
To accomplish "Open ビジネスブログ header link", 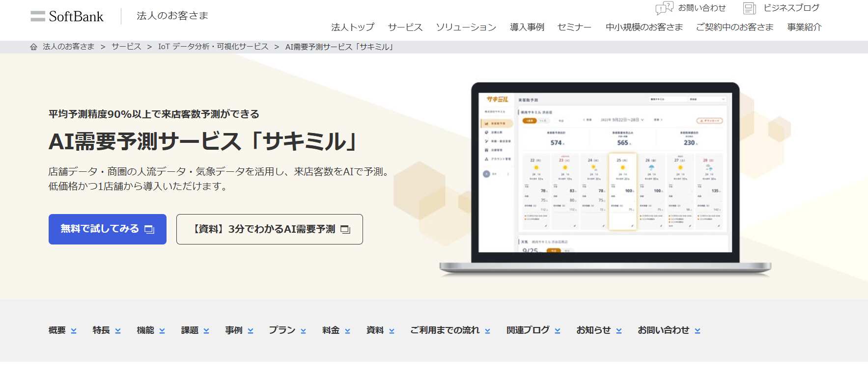I will (x=791, y=8).
